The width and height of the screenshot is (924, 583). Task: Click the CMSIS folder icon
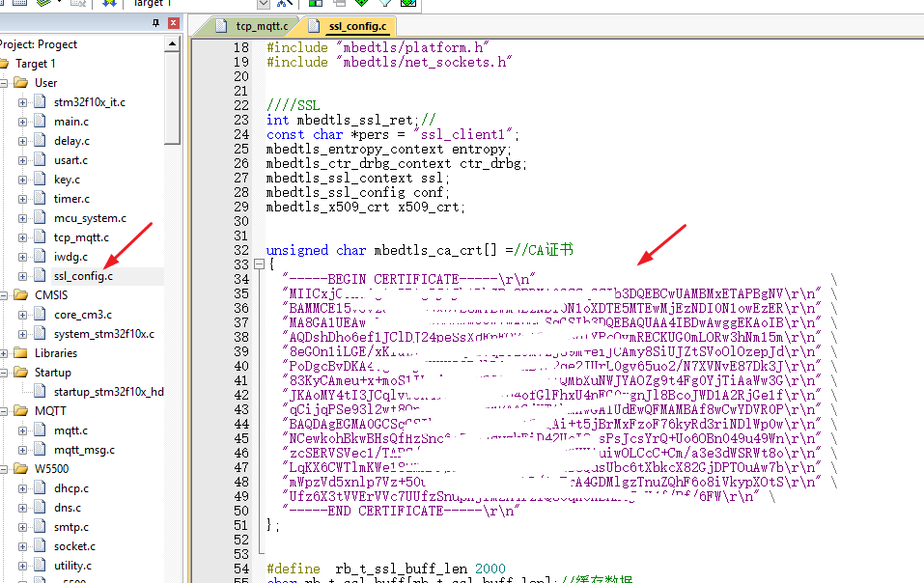(20, 295)
